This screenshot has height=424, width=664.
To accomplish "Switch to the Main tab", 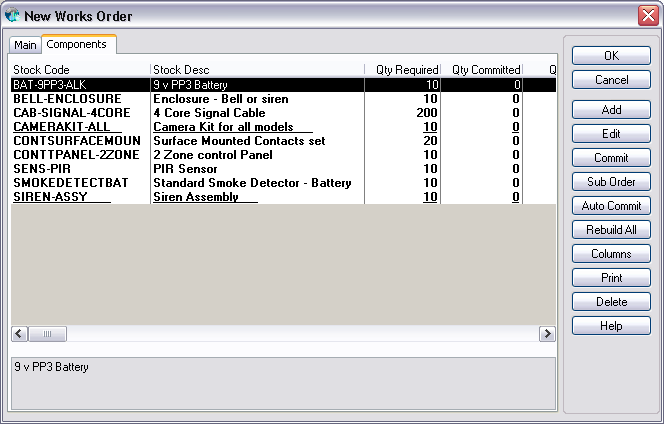I will pyautogui.click(x=25, y=45).
